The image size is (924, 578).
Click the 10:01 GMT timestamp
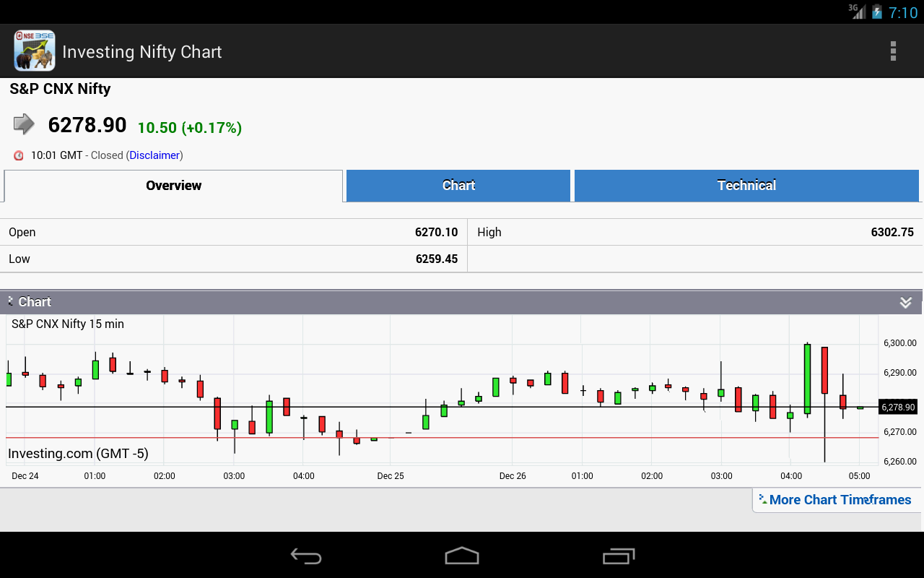click(56, 155)
